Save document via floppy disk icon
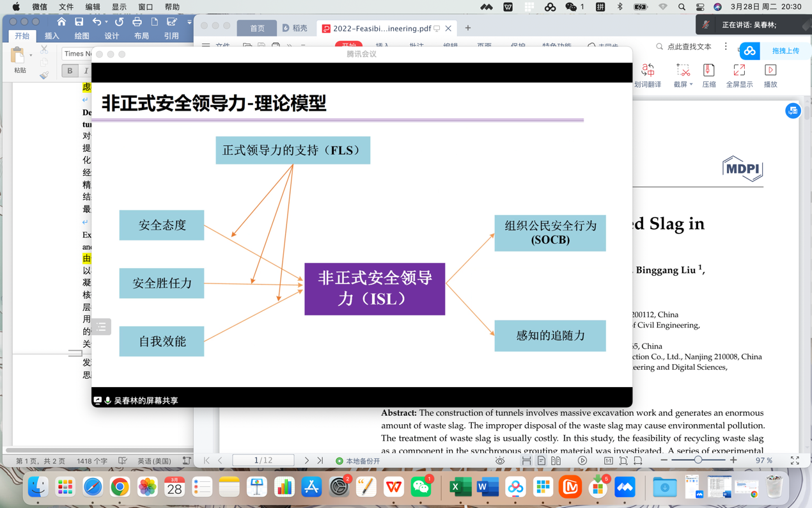Screen dimensions: 812x508 click(x=79, y=22)
